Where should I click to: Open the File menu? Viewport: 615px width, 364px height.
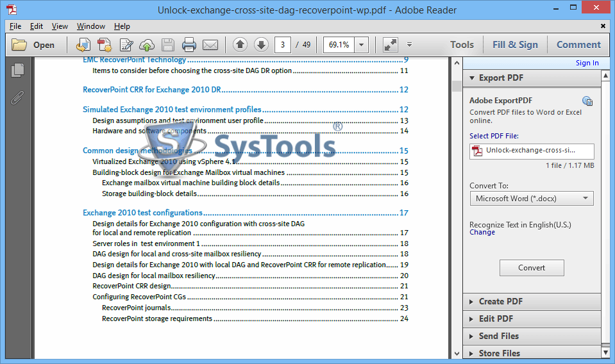(x=15, y=26)
